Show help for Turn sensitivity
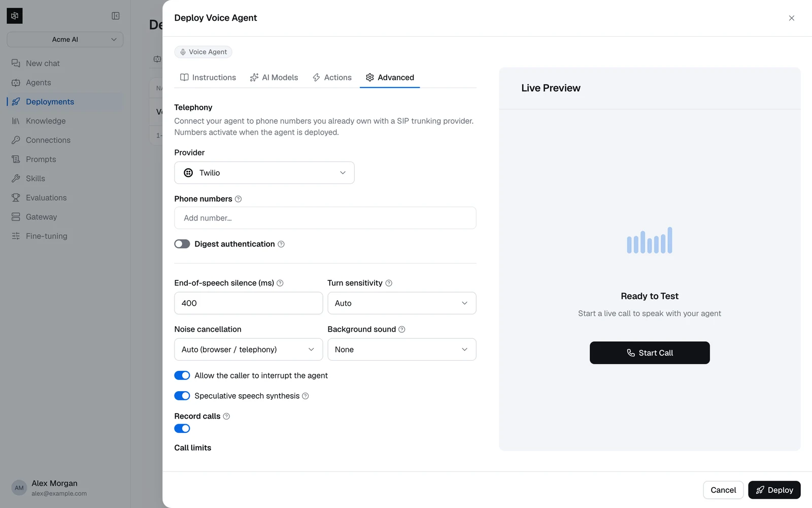The image size is (812, 508). (389, 283)
